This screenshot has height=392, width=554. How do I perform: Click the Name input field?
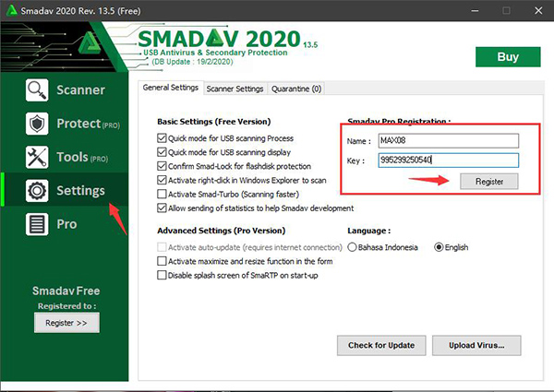[x=449, y=140]
